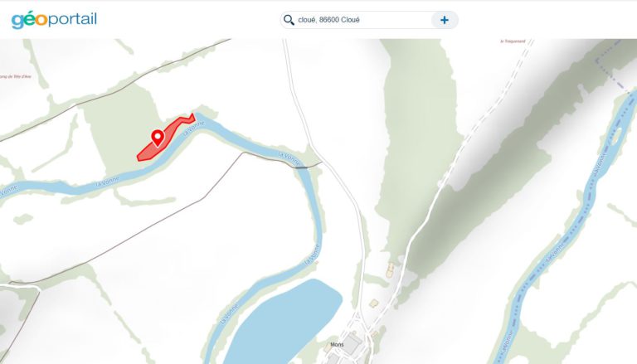637x364 pixels.
Task: Click the Géoportail logo
Action: click(x=54, y=20)
